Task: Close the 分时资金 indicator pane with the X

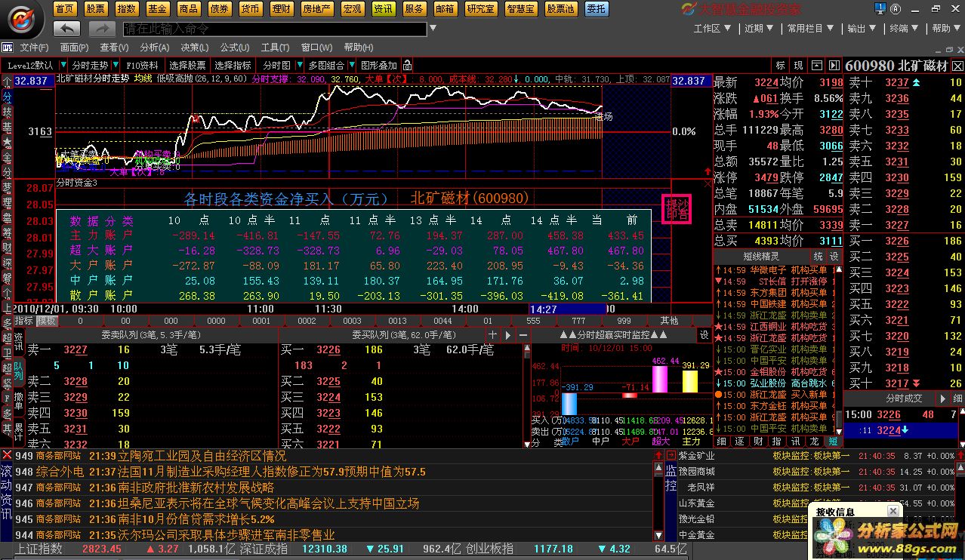Action: pyautogui.click(x=708, y=183)
